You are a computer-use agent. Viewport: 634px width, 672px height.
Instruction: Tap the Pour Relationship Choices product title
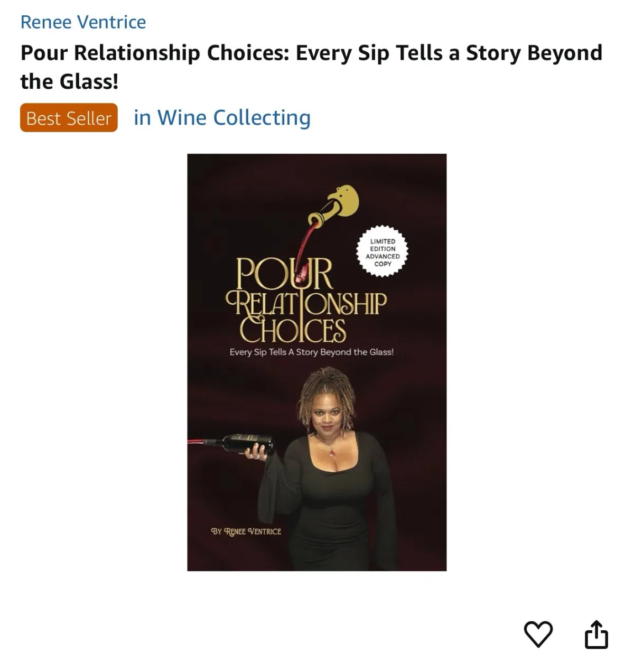pos(311,67)
